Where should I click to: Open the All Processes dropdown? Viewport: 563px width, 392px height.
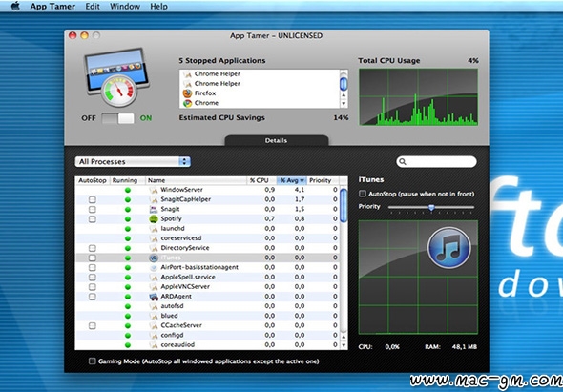(x=133, y=161)
